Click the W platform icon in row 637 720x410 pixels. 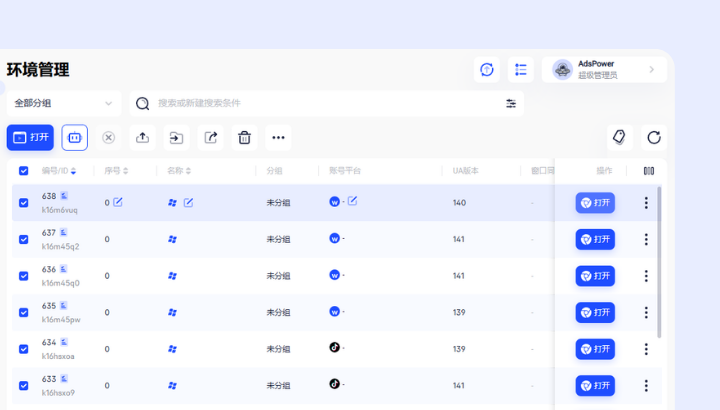[x=334, y=238]
